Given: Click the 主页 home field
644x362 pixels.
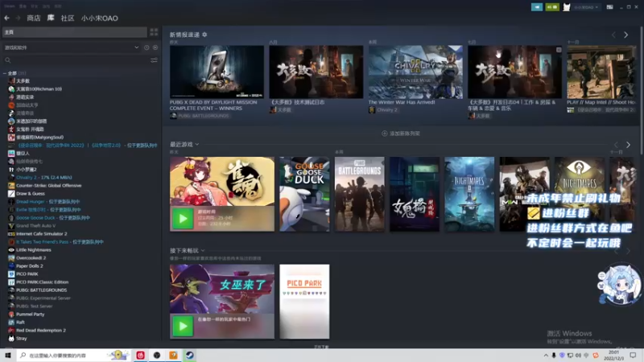Looking at the screenshot, I should [x=74, y=32].
